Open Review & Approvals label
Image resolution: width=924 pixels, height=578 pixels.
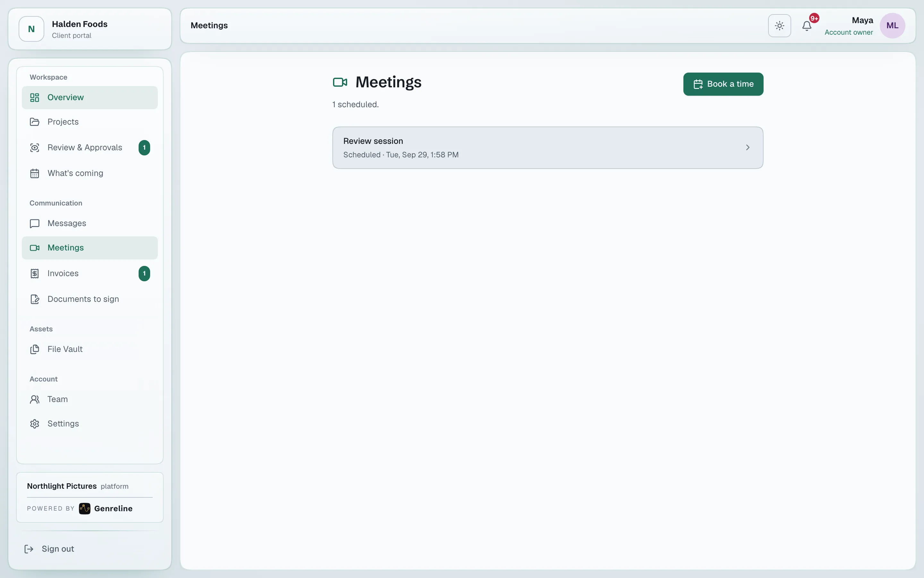[x=85, y=148]
